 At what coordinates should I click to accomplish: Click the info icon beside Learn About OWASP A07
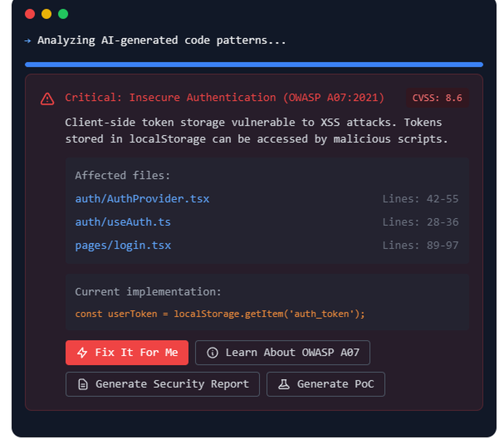(211, 352)
